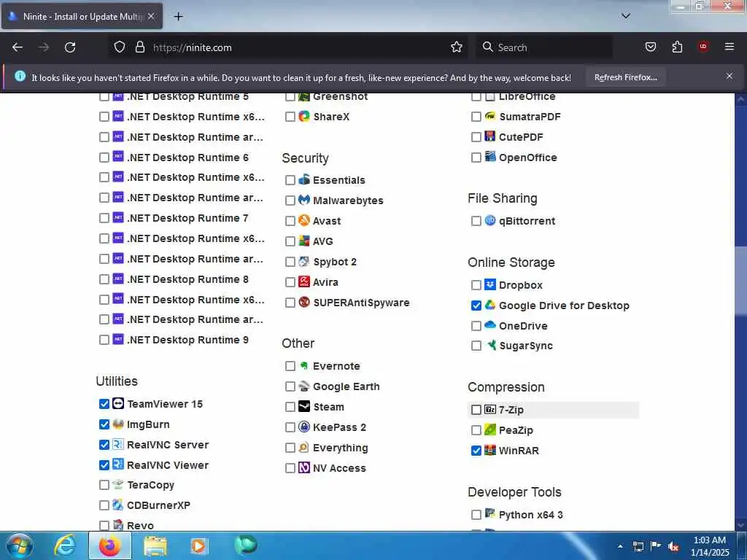Image resolution: width=747 pixels, height=560 pixels.
Task: Click the padlock site info icon
Action: [139, 47]
